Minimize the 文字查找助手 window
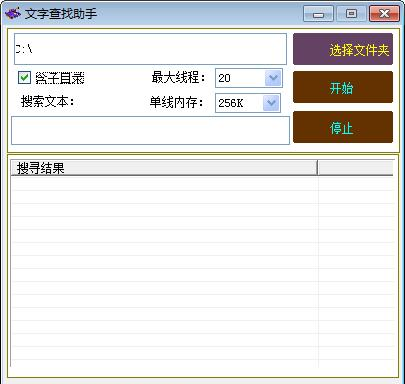405x384 pixels. coord(318,14)
